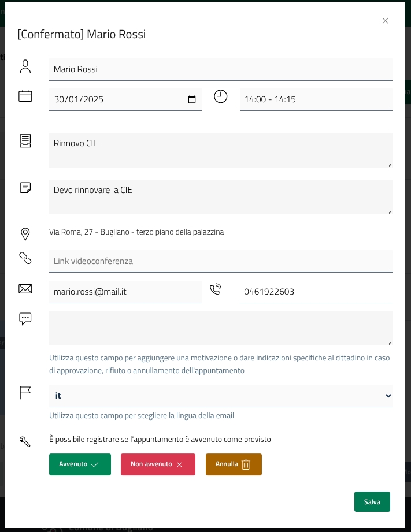Save changes with Salva button
The height and width of the screenshot is (532, 411).
(372, 502)
